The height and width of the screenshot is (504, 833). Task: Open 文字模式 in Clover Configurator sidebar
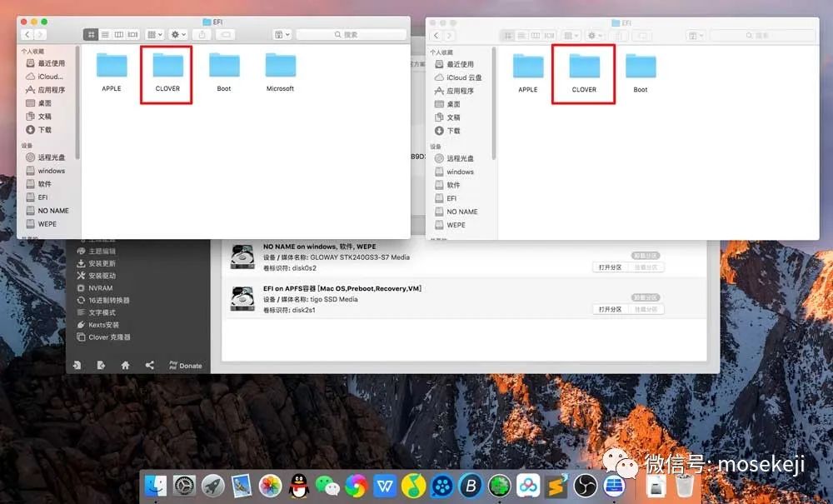pos(97,312)
